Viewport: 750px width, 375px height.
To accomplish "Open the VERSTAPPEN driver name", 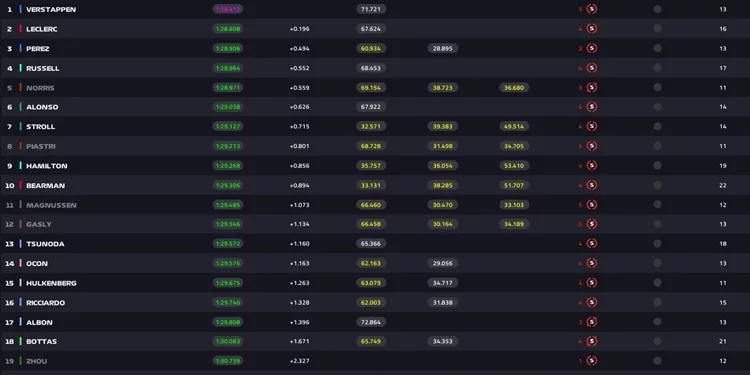I will click(51, 10).
